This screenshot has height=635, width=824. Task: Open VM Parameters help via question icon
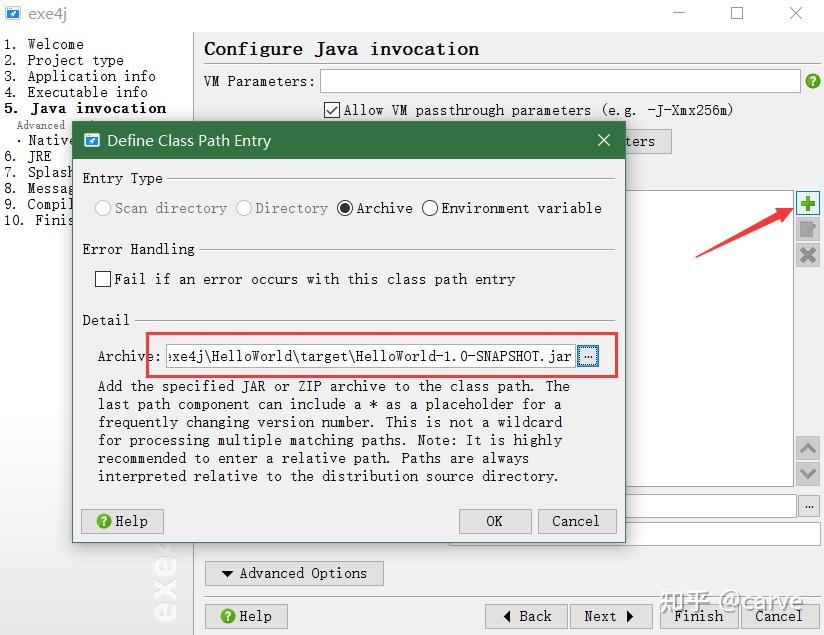pyautogui.click(x=812, y=81)
